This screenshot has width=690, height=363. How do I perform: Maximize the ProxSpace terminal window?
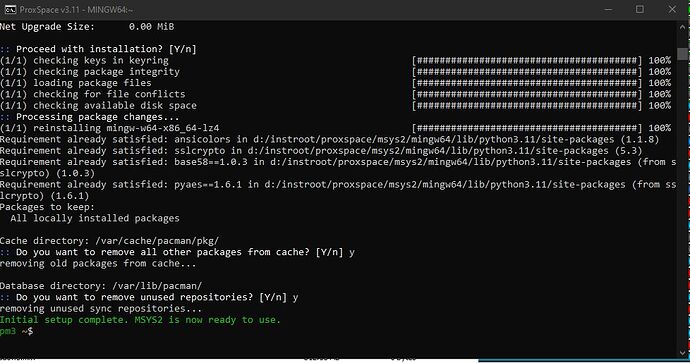[x=640, y=9]
